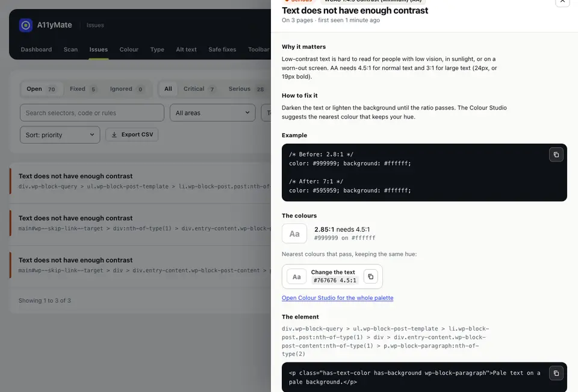This screenshot has height=392, width=578.
Task: Open Colour Studio for the whole palette
Action: pos(337,297)
